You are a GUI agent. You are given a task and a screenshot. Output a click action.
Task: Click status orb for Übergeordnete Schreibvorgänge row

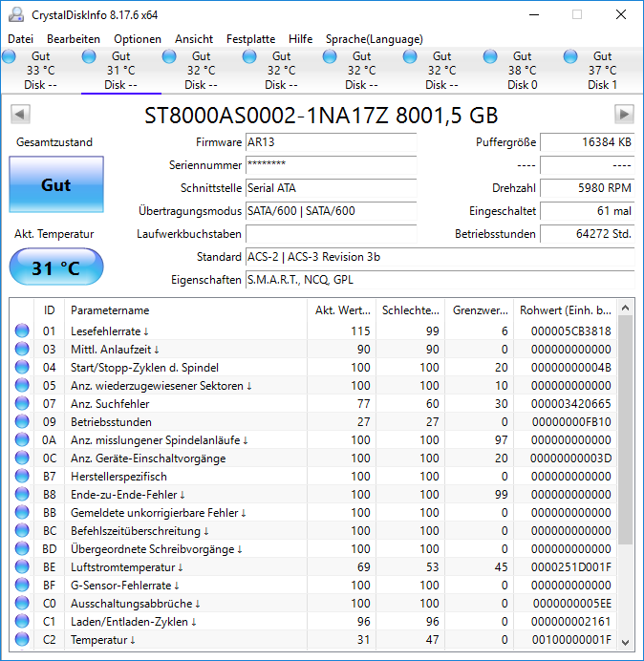22,548
